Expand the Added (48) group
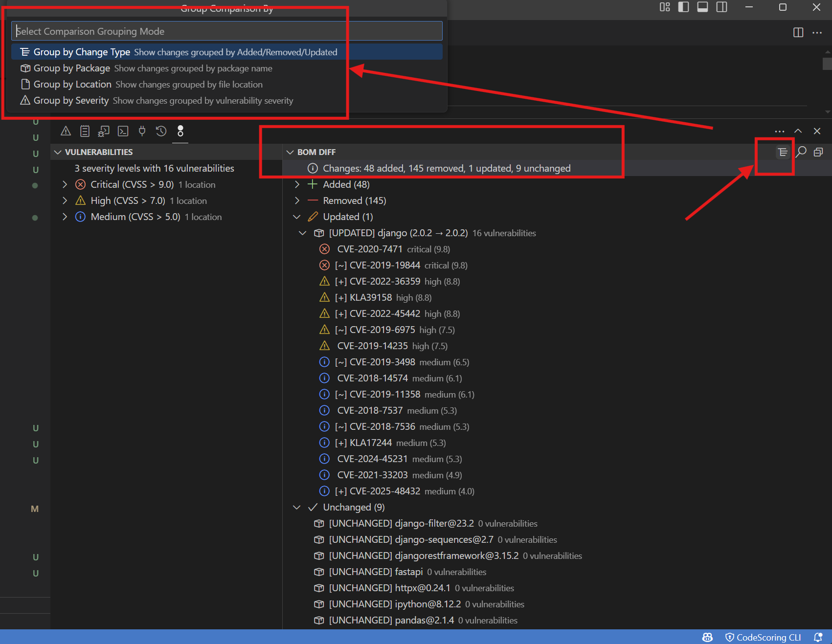This screenshot has width=832, height=644. point(297,184)
